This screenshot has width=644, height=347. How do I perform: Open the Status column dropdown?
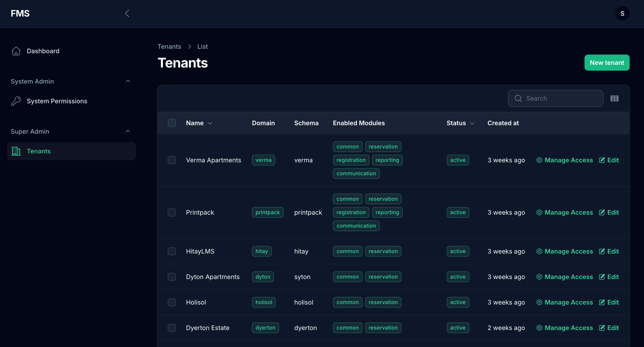pyautogui.click(x=472, y=123)
